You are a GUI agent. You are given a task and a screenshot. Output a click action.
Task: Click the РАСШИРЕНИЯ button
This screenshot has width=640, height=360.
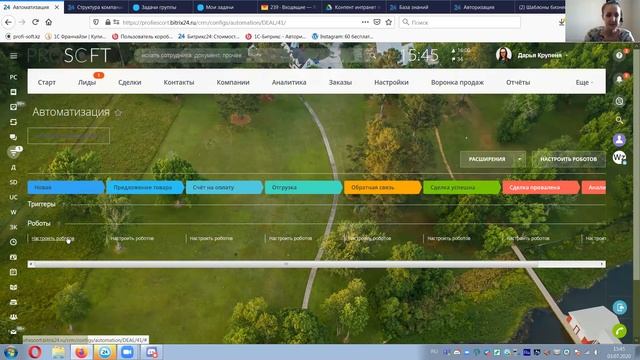[487, 159]
